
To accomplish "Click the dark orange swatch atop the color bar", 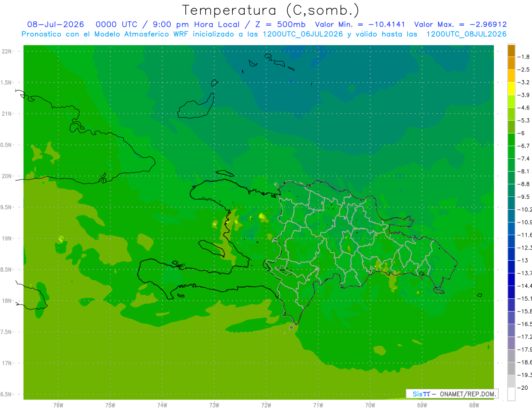I will [511, 51].
